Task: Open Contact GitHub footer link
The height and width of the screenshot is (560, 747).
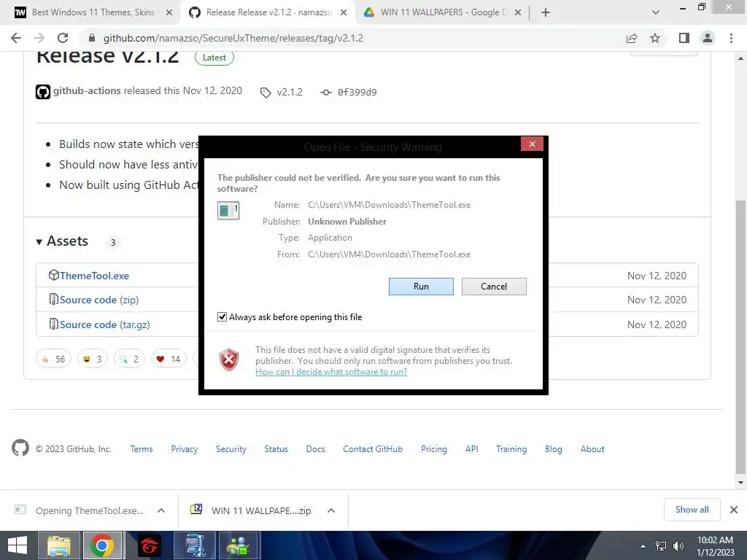Action: coord(373,449)
